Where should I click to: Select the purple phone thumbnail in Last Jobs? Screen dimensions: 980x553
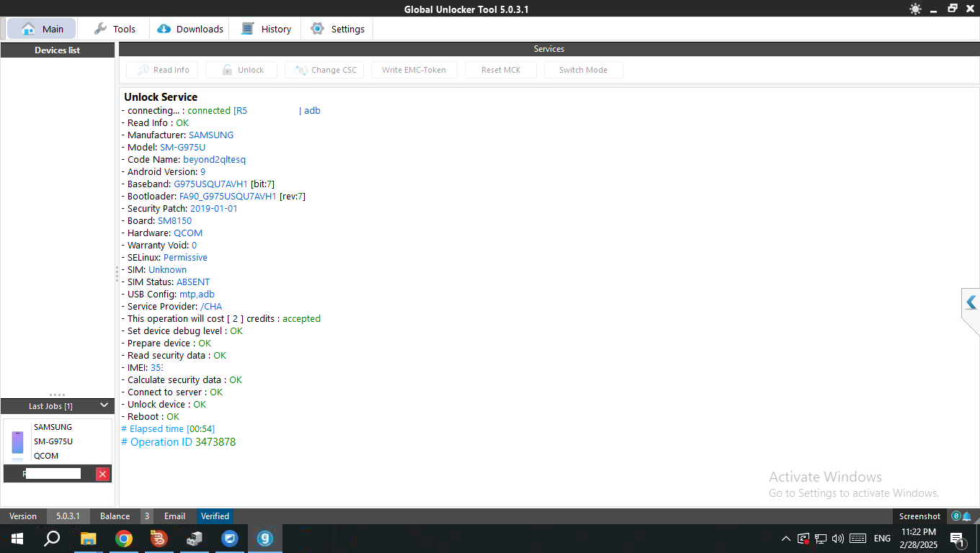(17, 442)
